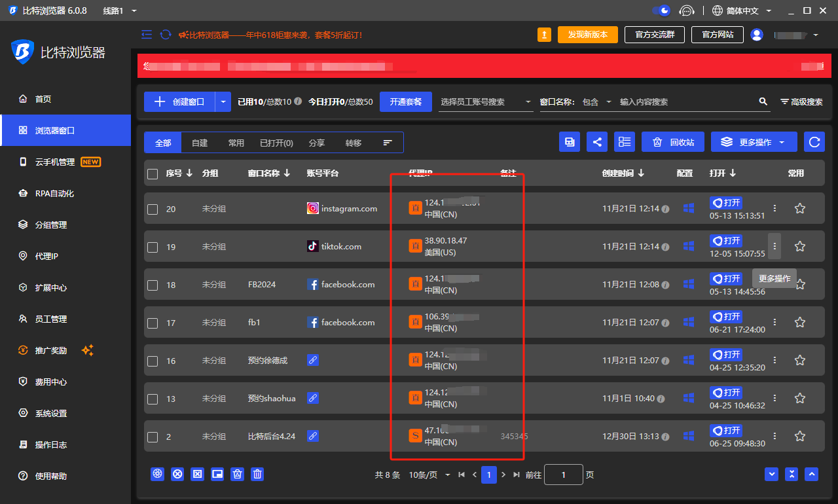
Task: Click the 开通套餐 button
Action: pos(405,101)
